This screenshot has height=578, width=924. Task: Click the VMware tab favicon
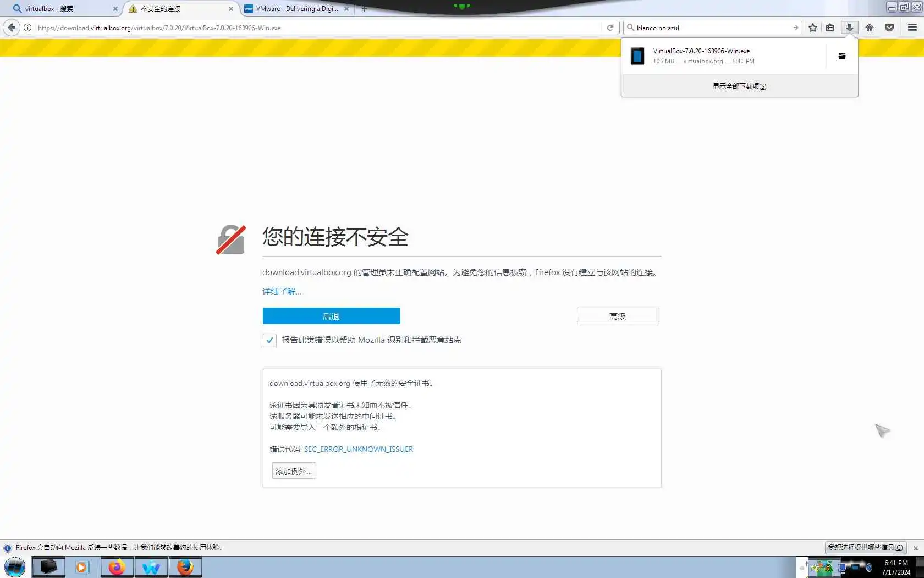coord(248,9)
